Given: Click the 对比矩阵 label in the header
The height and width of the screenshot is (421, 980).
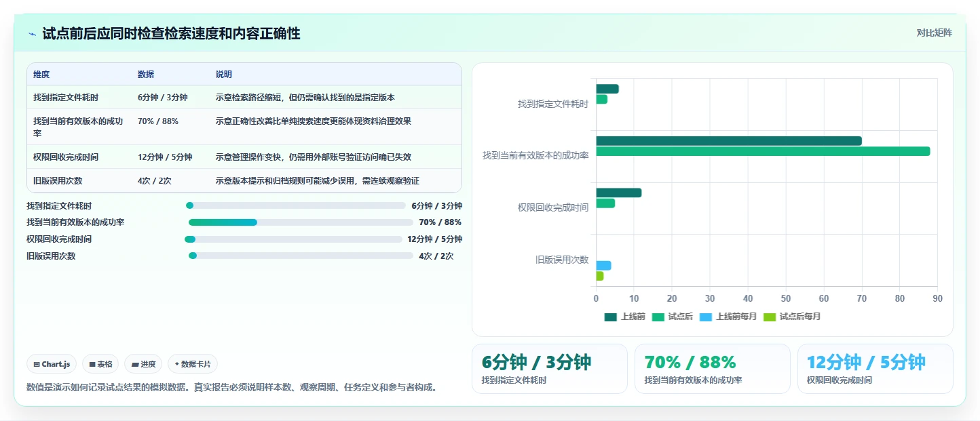Looking at the screenshot, I should tap(934, 33).
